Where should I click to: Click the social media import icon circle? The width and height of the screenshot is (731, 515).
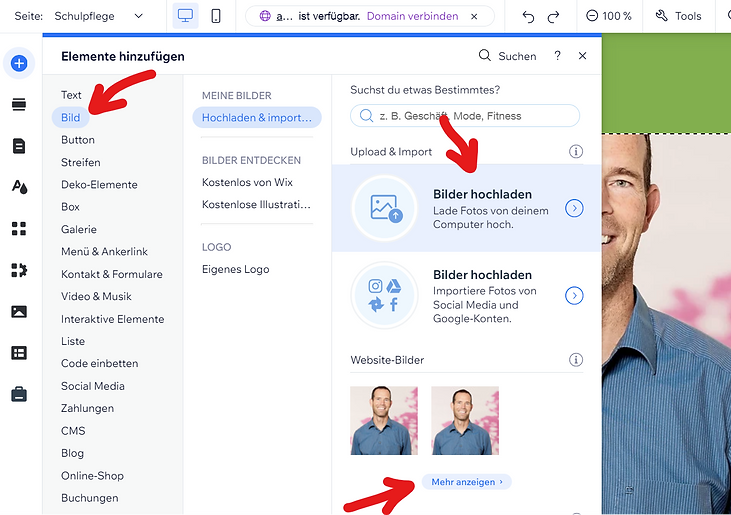pos(385,295)
